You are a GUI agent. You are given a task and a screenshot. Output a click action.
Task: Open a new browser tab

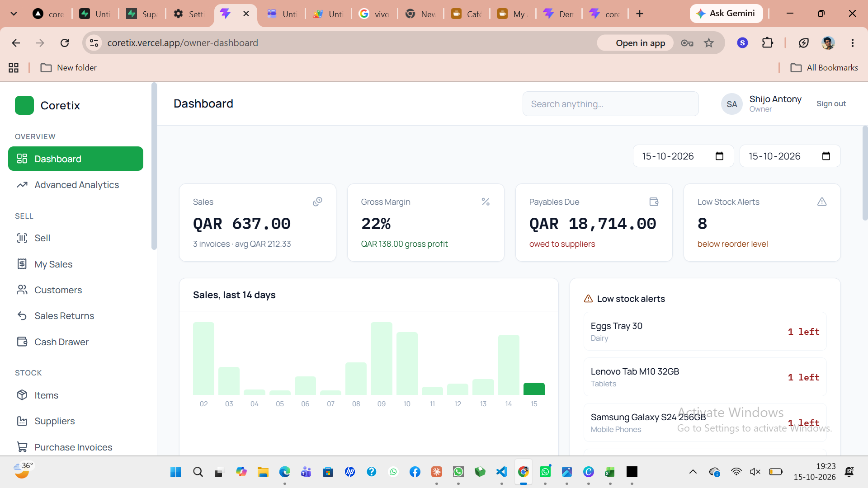639,14
